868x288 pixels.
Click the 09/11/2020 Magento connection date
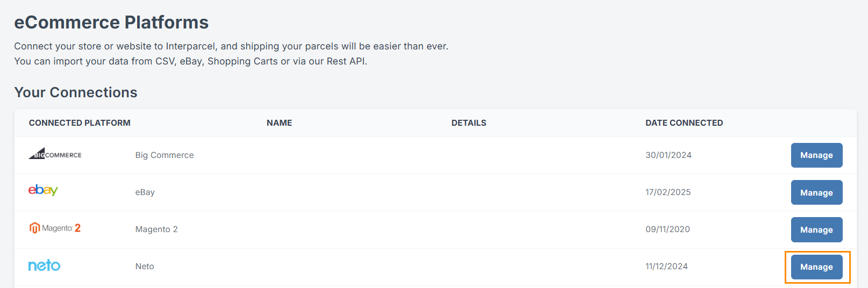click(667, 229)
